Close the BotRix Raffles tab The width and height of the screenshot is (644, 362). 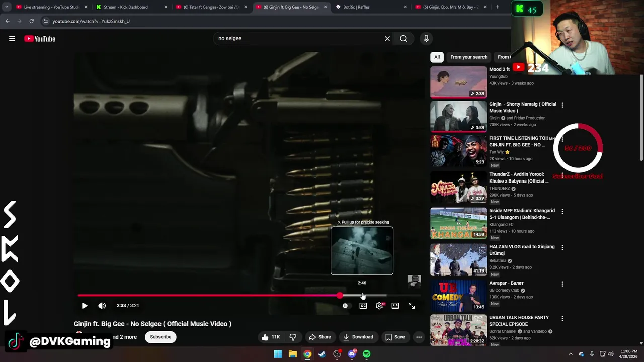[405, 7]
